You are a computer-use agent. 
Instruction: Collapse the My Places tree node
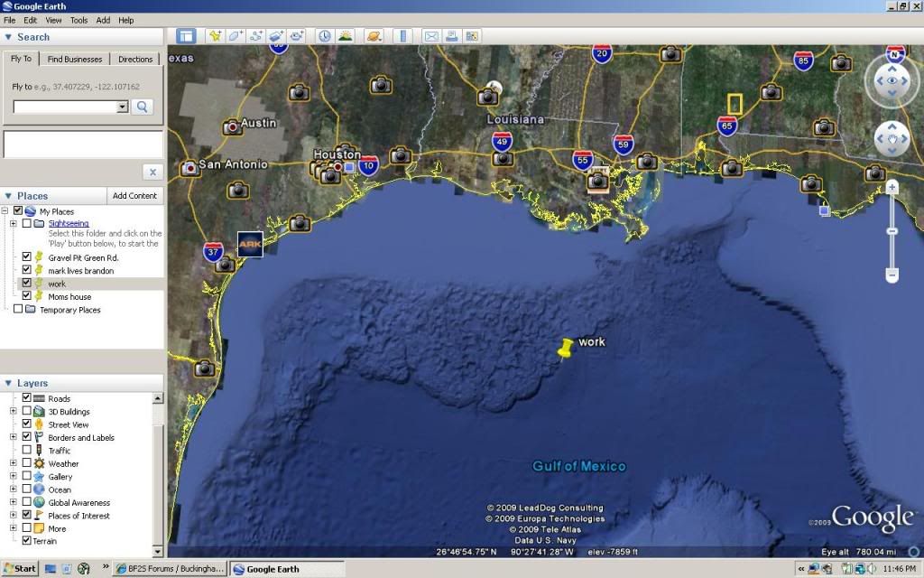(x=5, y=210)
